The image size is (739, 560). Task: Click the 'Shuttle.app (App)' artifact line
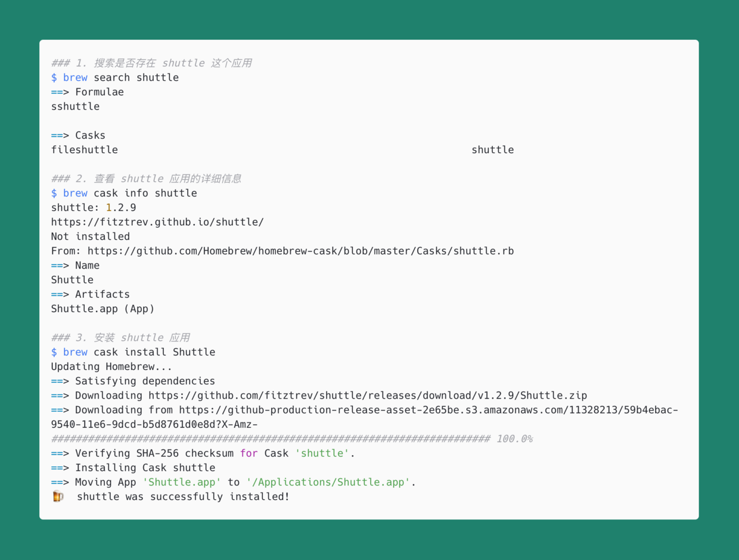coord(103,309)
